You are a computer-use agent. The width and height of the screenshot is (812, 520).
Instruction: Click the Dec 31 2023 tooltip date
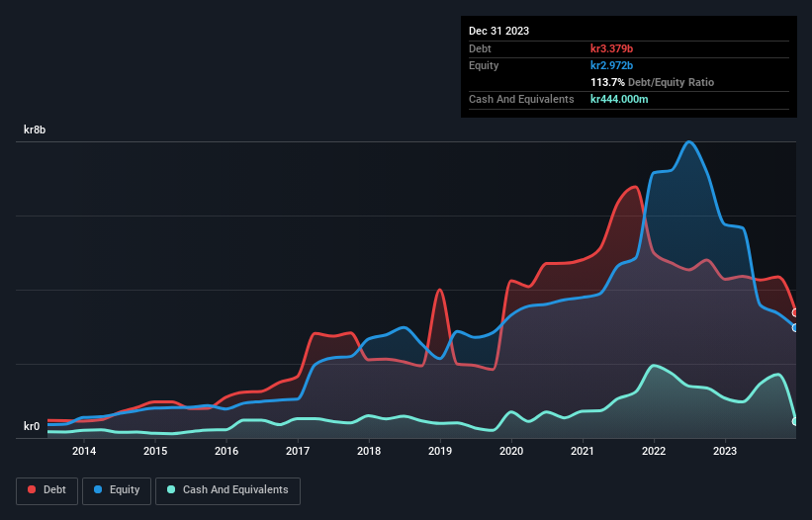pos(498,31)
